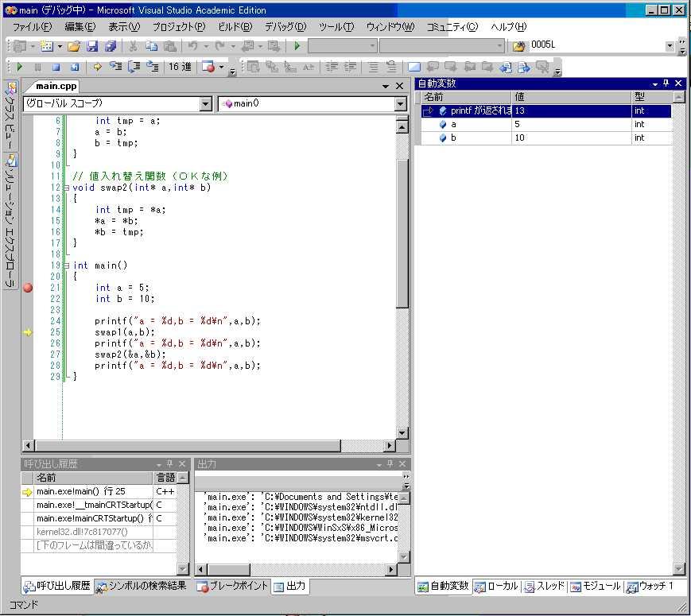Click the Step Into icon
This screenshot has height=616, width=691.
[116, 67]
